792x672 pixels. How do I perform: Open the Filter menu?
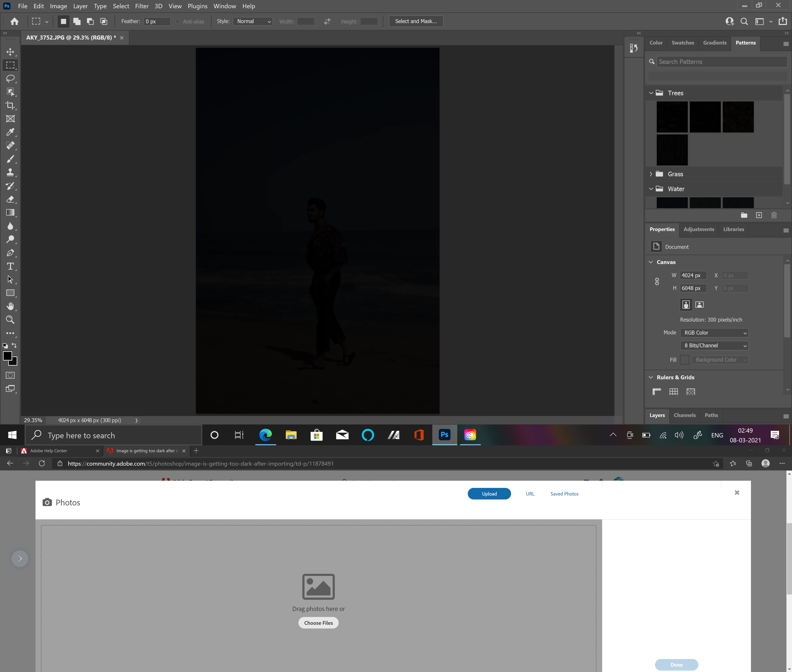pos(141,6)
